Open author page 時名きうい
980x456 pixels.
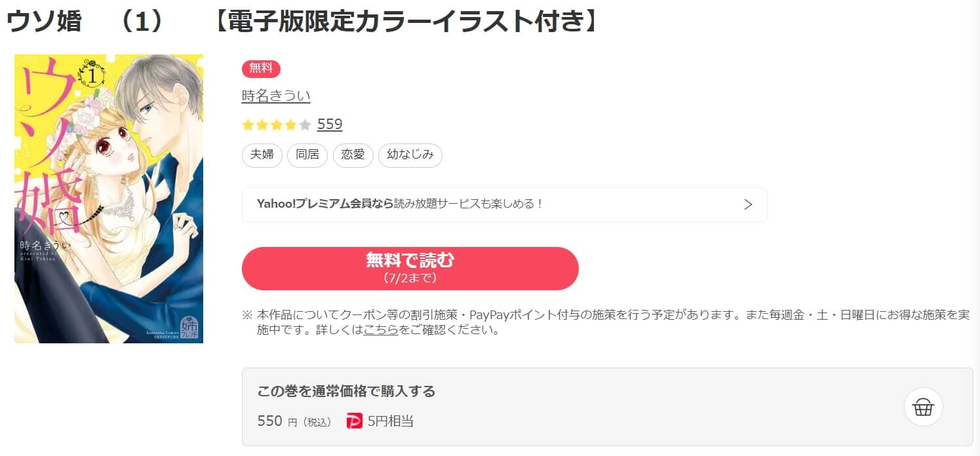click(276, 96)
